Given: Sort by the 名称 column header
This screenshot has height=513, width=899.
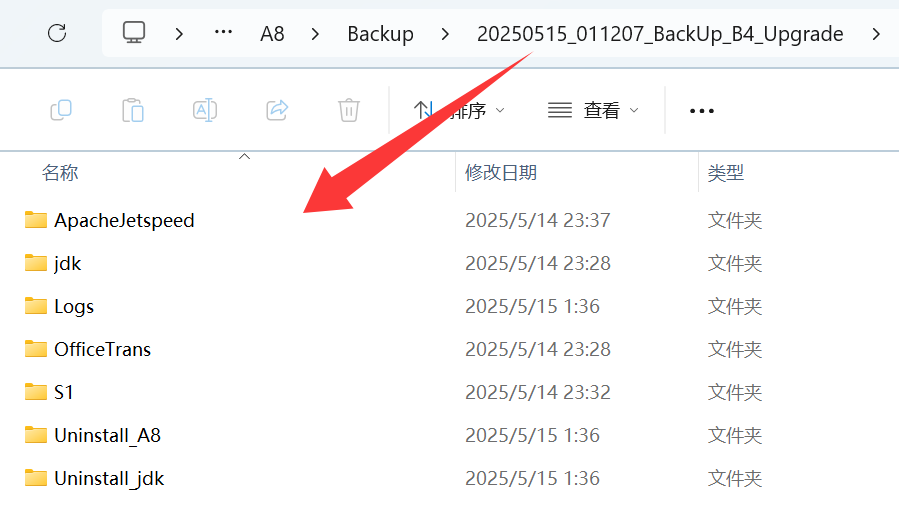Looking at the screenshot, I should tap(60, 173).
